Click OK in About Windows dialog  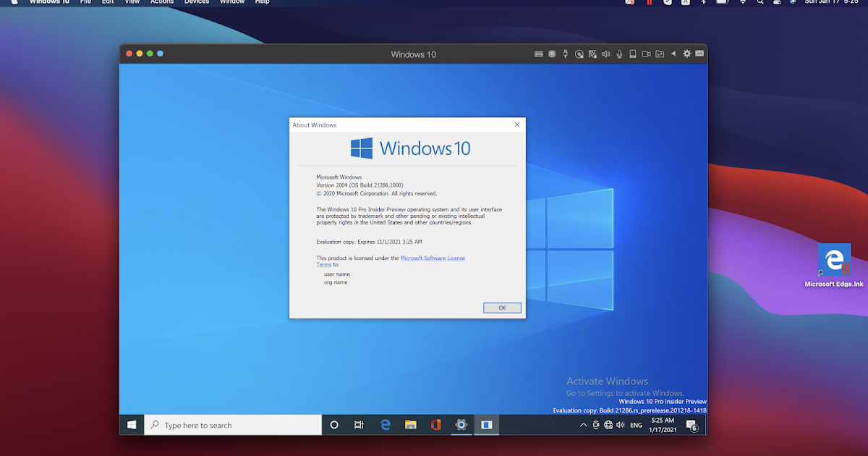502,308
